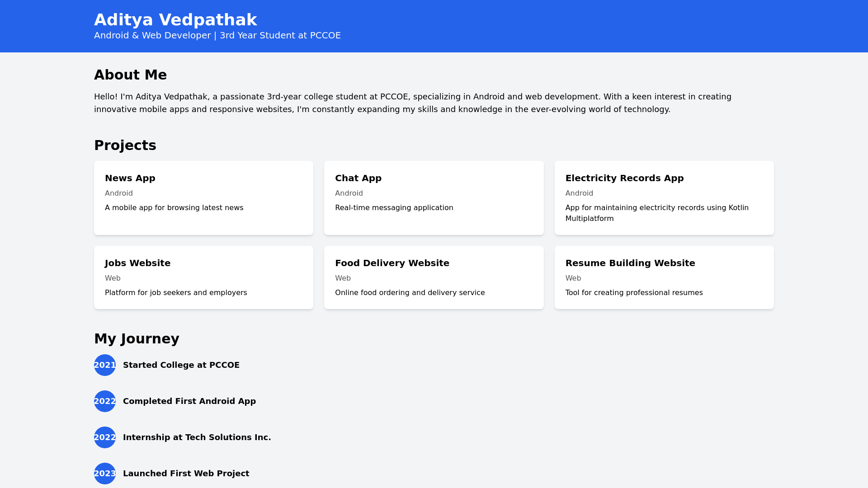Open the News App project card

tap(203, 198)
